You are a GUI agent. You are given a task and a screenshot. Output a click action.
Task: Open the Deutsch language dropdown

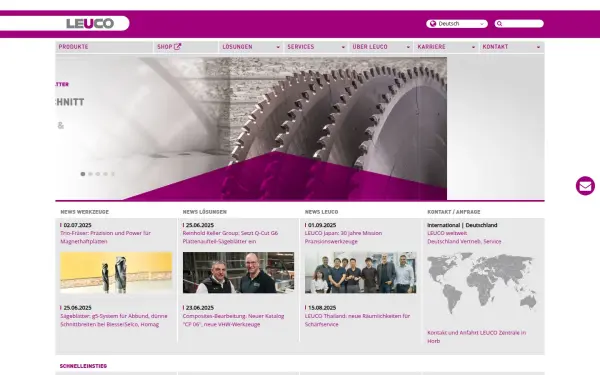click(x=457, y=24)
